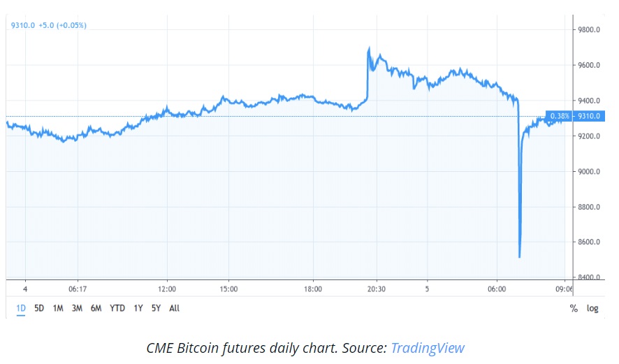
Task: Switch chart to 5Y range
Action: pos(156,308)
